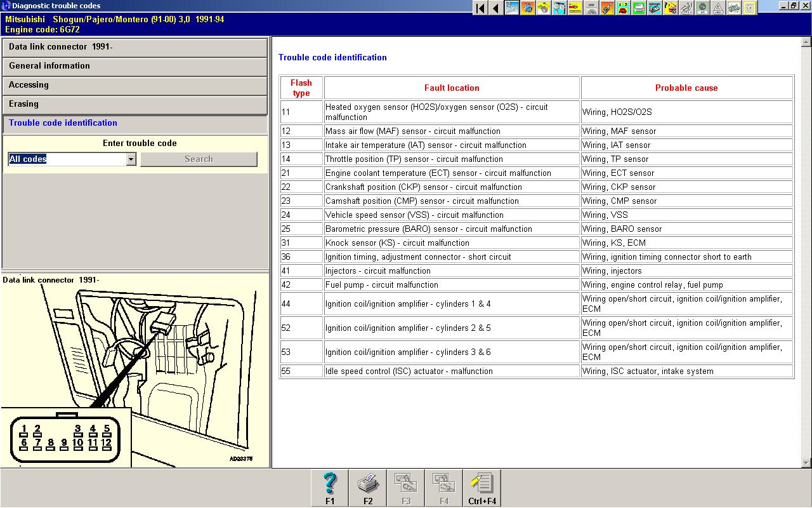Click the scrollbar up arrow in the code table pane
Viewport: 812px width, 508px height.
[x=806, y=43]
